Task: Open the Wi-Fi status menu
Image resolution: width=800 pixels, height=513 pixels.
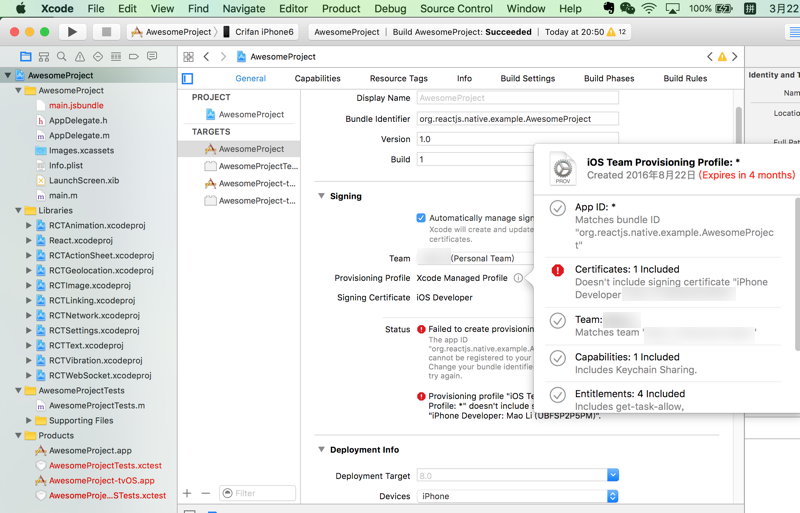Action: click(x=649, y=8)
